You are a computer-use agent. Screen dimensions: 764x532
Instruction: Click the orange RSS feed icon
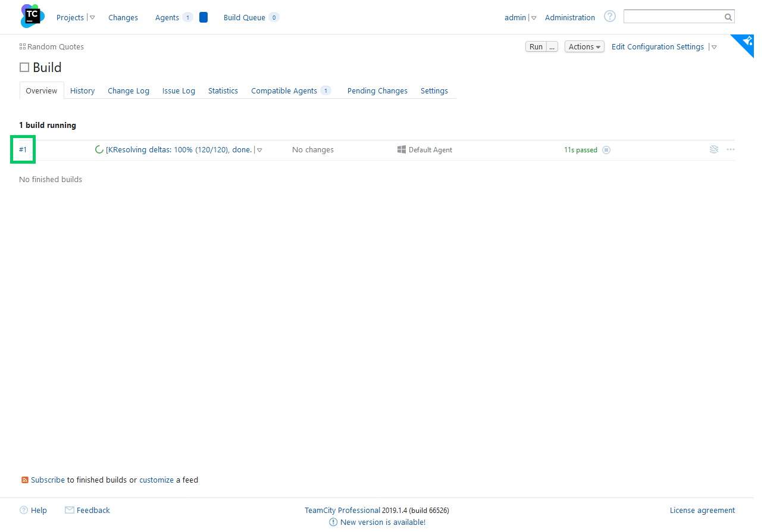coord(25,480)
